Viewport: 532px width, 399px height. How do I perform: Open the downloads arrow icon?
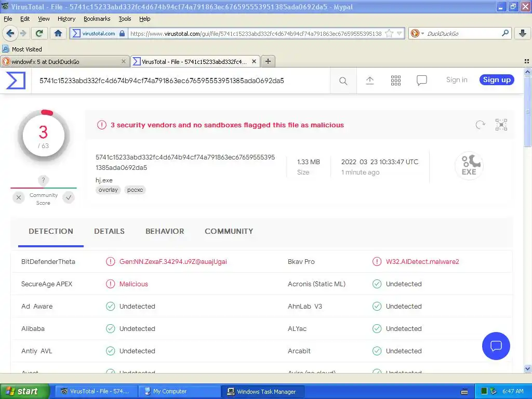pyautogui.click(x=523, y=33)
